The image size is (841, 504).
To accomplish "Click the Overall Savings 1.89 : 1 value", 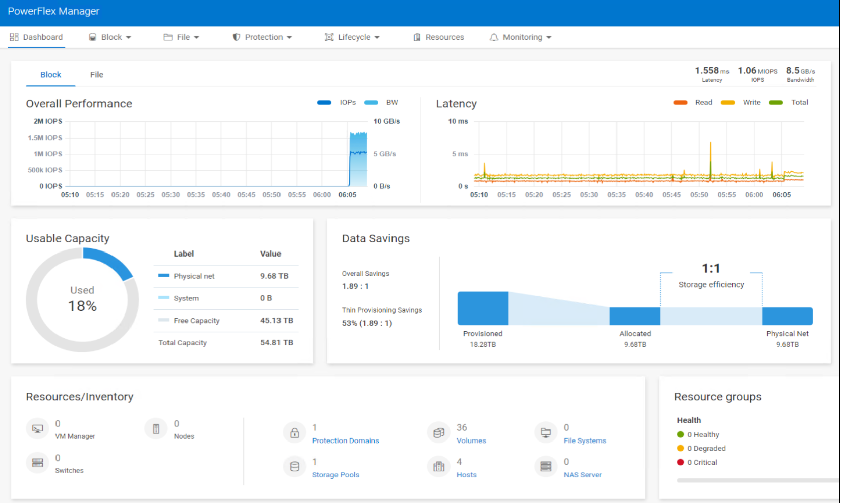I will click(355, 286).
